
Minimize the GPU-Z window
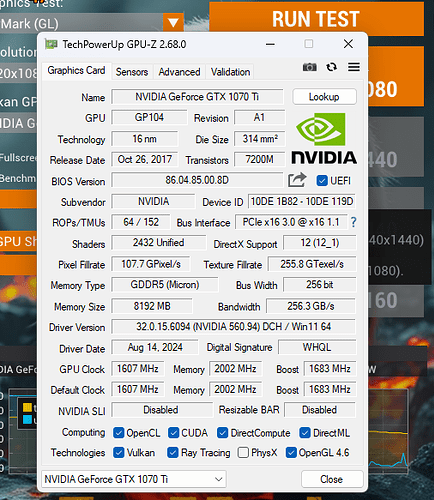[270, 44]
